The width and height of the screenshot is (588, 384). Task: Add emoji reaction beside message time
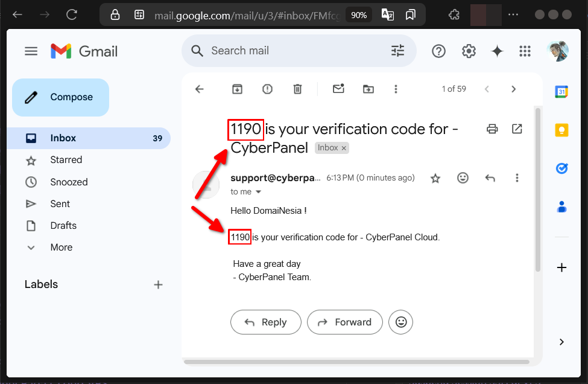(463, 178)
